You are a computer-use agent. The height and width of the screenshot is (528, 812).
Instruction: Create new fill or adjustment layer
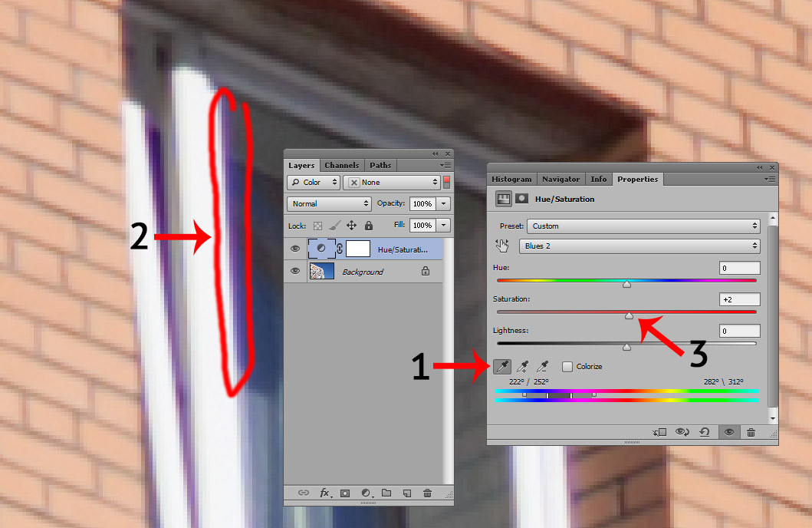point(366,493)
